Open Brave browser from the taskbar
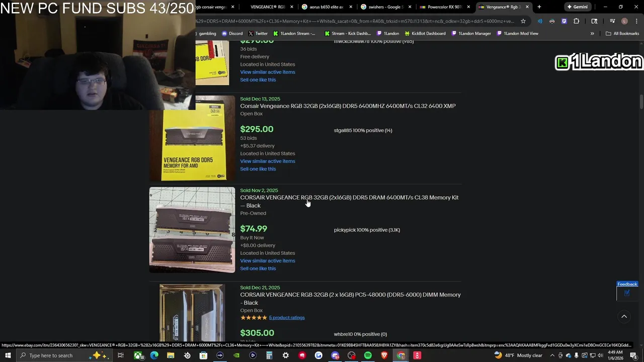Image resolution: width=644 pixels, height=362 pixels. pos(384,355)
